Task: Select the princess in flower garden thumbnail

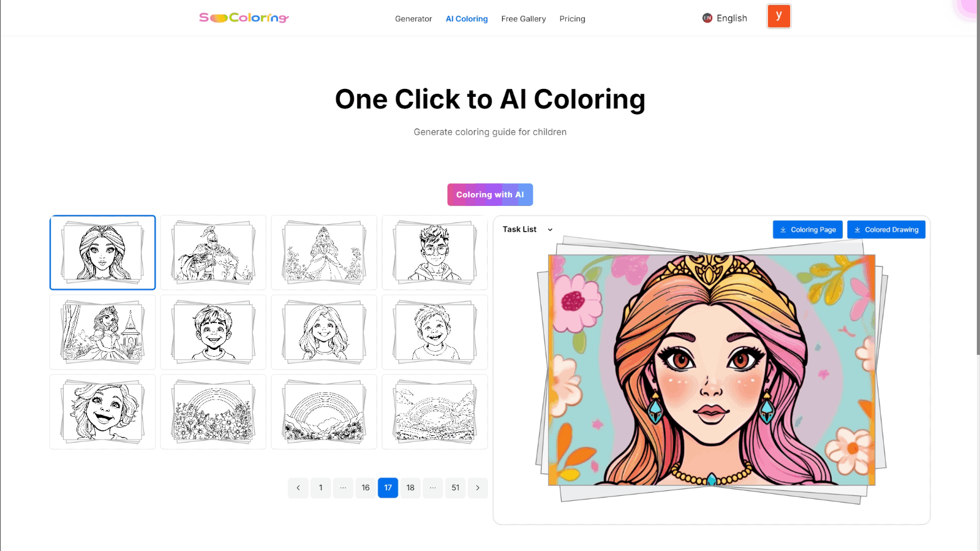Action: (x=324, y=253)
